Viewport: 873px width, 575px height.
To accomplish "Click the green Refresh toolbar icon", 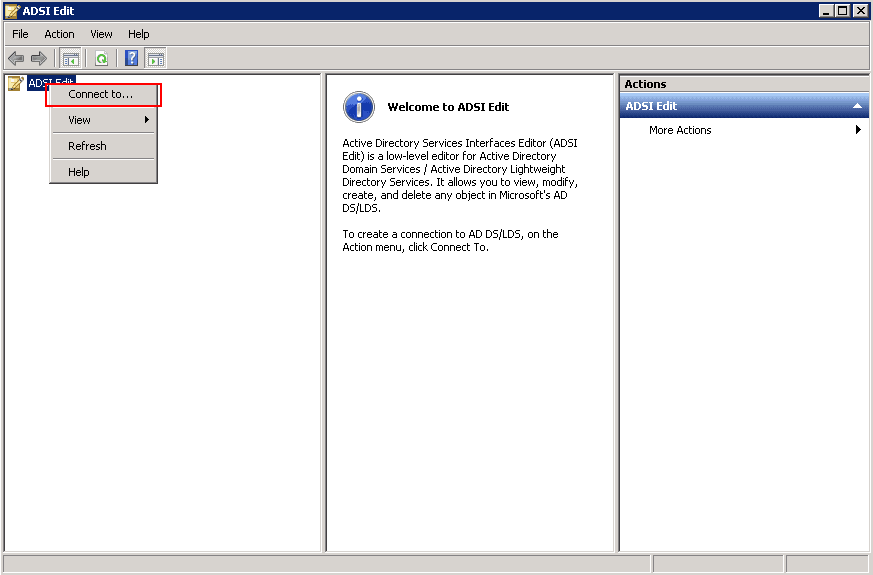I will (x=101, y=58).
